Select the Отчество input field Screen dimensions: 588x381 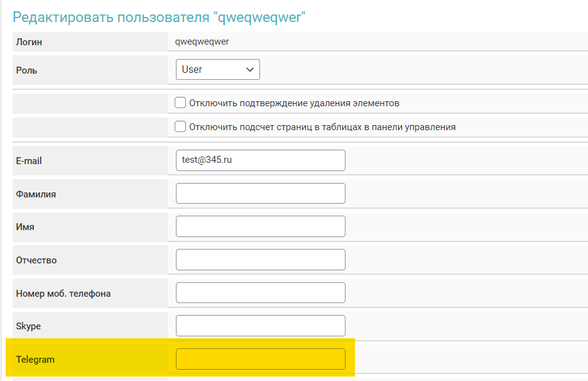[x=260, y=260]
